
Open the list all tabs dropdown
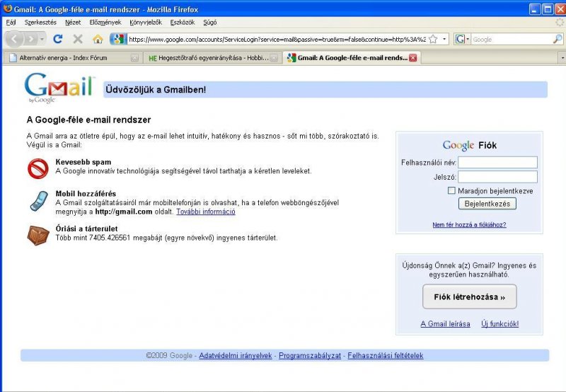[x=562, y=58]
